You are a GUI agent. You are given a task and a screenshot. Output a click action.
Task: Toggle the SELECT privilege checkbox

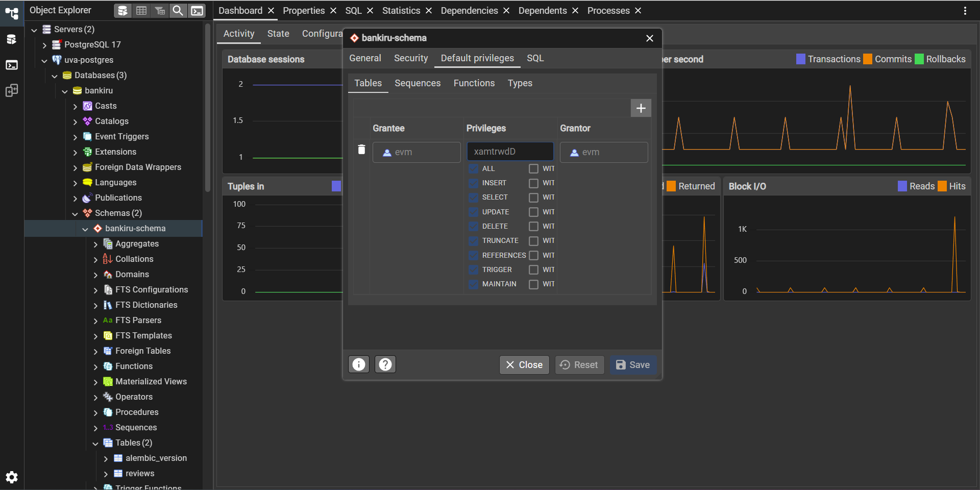474,198
